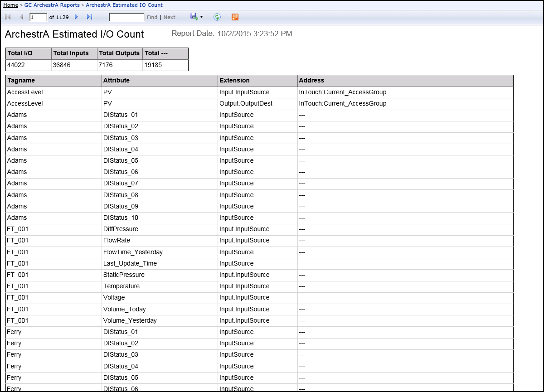Click the Find link in toolbar
The image size is (544, 392).
point(152,17)
